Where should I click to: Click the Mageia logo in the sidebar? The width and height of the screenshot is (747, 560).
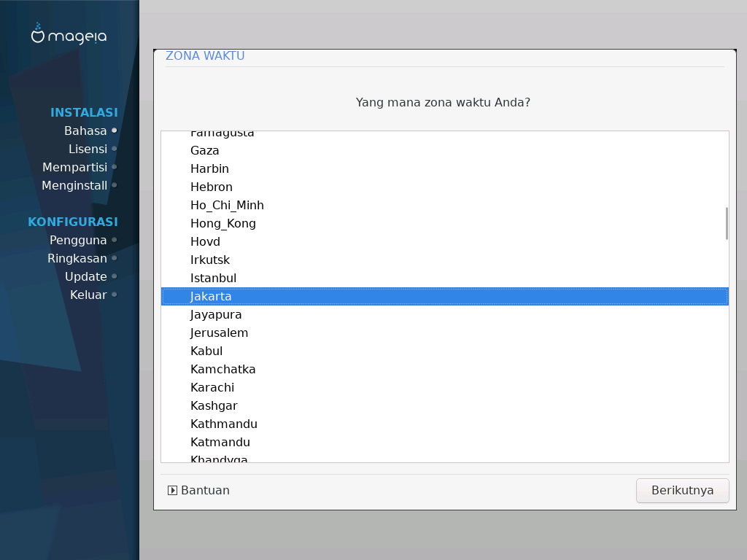[x=69, y=34]
